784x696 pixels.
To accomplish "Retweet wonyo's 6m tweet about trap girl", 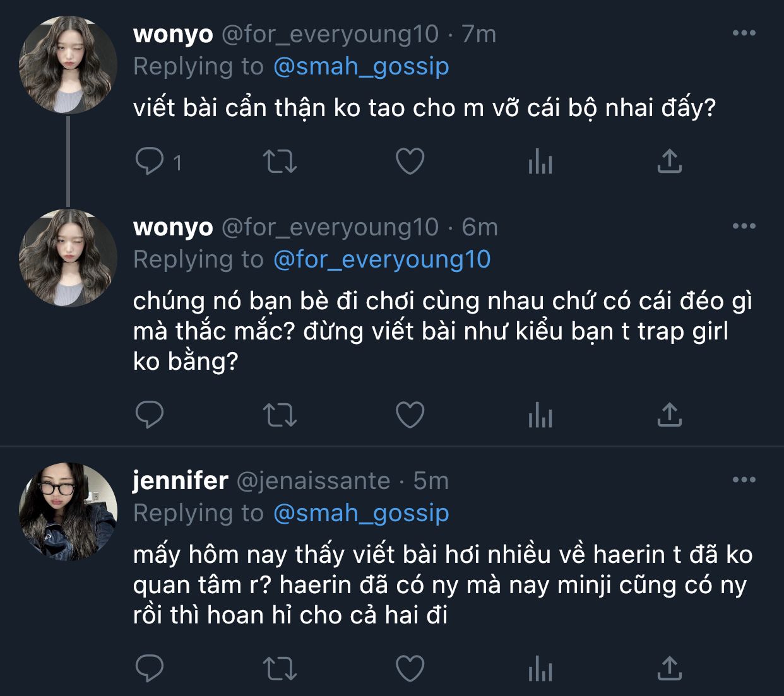I will coord(279,415).
